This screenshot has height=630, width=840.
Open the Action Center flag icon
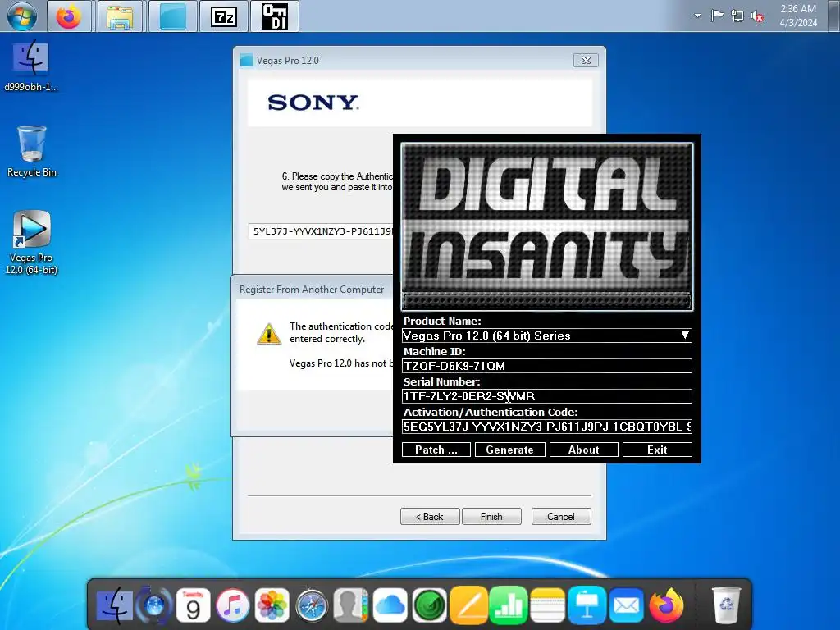coord(717,16)
